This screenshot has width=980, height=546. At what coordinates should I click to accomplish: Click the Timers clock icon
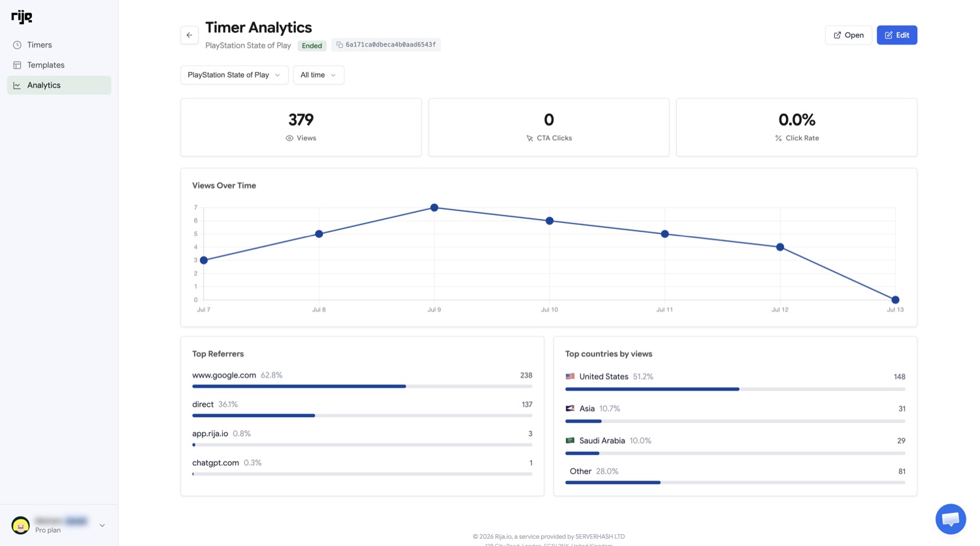(x=17, y=45)
